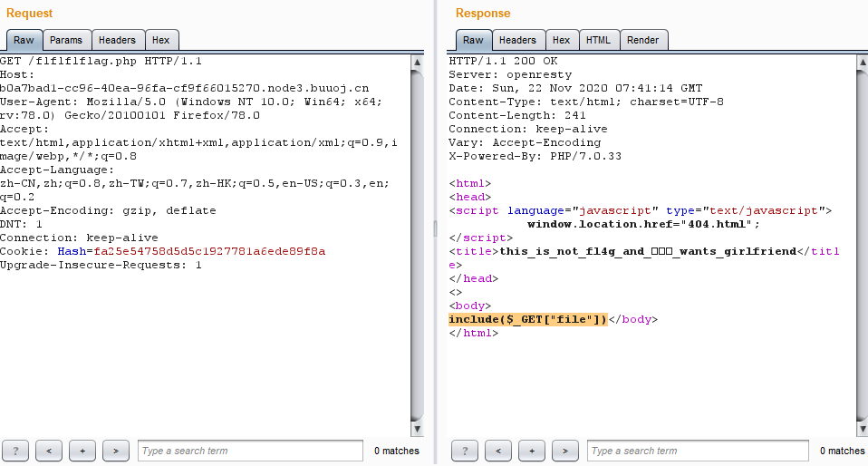Switch to the Response HTML tab
Image resolution: width=868 pixels, height=466 pixels.
tap(598, 41)
